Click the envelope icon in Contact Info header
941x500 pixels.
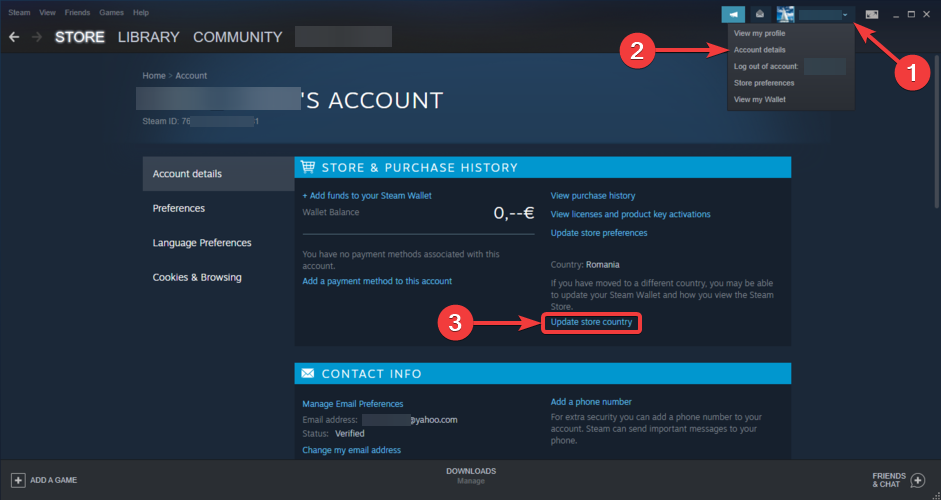(307, 373)
